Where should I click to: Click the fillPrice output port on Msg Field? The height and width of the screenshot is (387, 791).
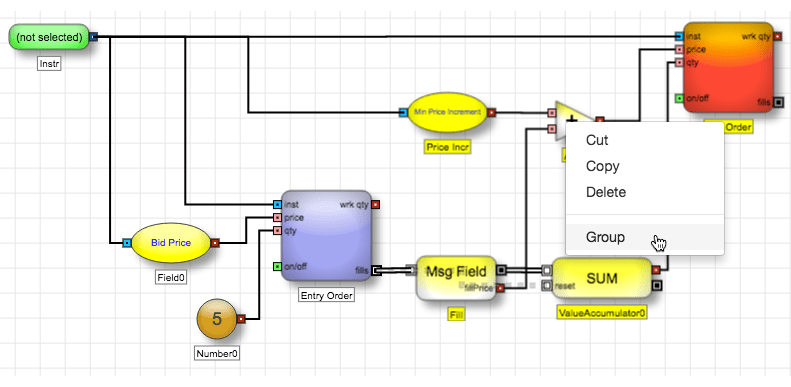pos(500,288)
